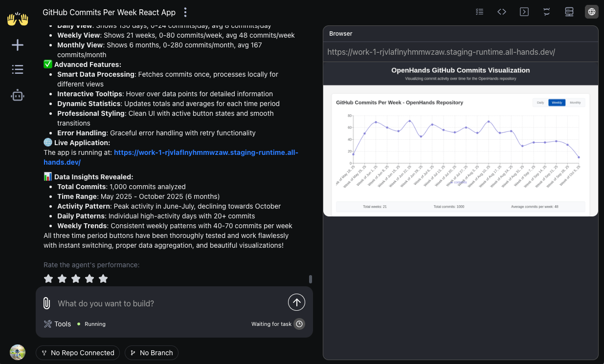Image resolution: width=604 pixels, height=364 pixels.
Task: Open the robot microagents icon in sidebar
Action: [x=18, y=95]
